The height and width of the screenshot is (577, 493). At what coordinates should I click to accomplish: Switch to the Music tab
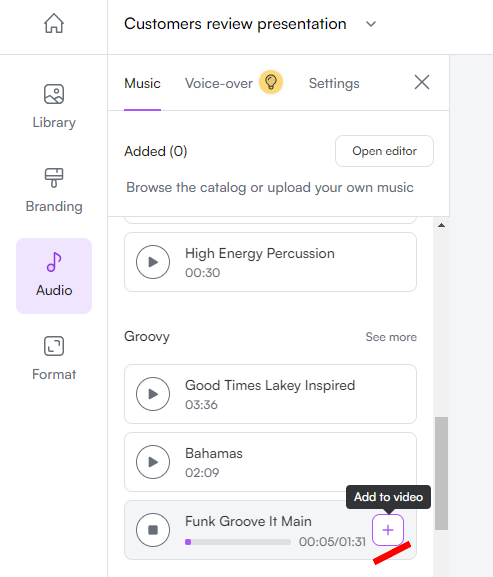tap(142, 84)
